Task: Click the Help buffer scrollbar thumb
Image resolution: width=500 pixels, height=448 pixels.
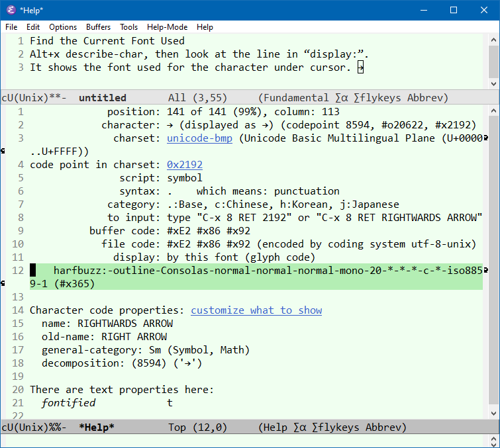Action: pyautogui.click(x=493, y=259)
